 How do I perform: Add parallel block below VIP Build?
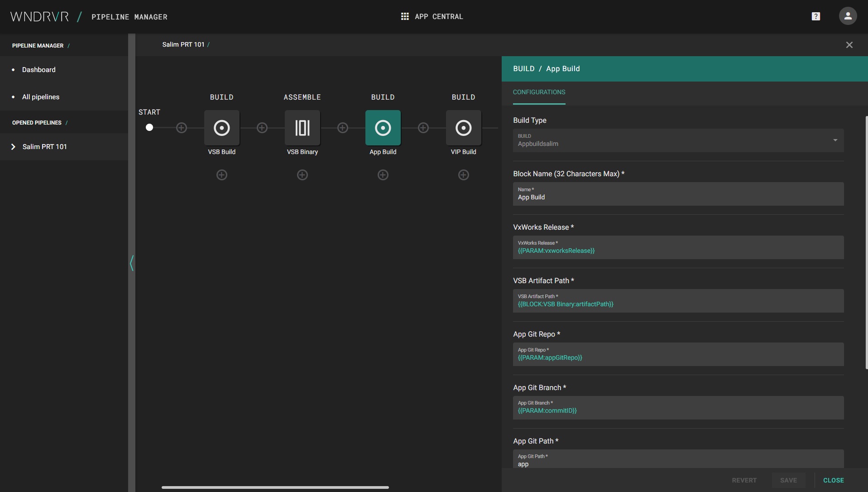point(464,175)
